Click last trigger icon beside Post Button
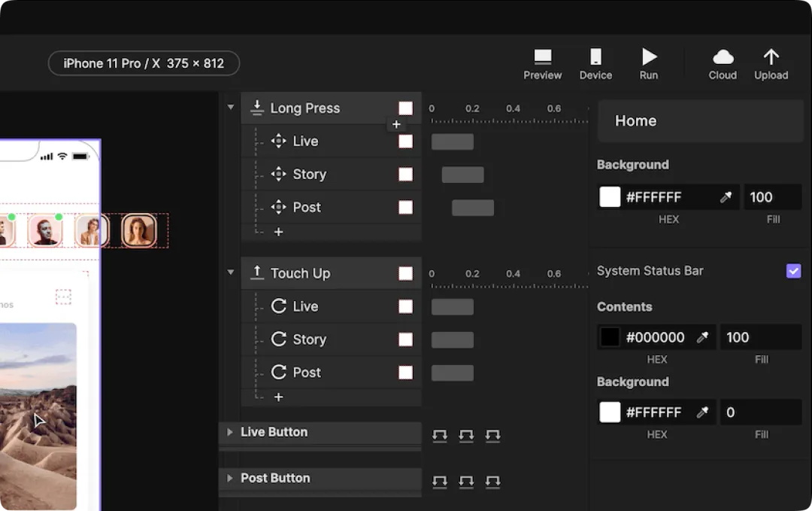Screen dimensions: 812x511 [492, 481]
